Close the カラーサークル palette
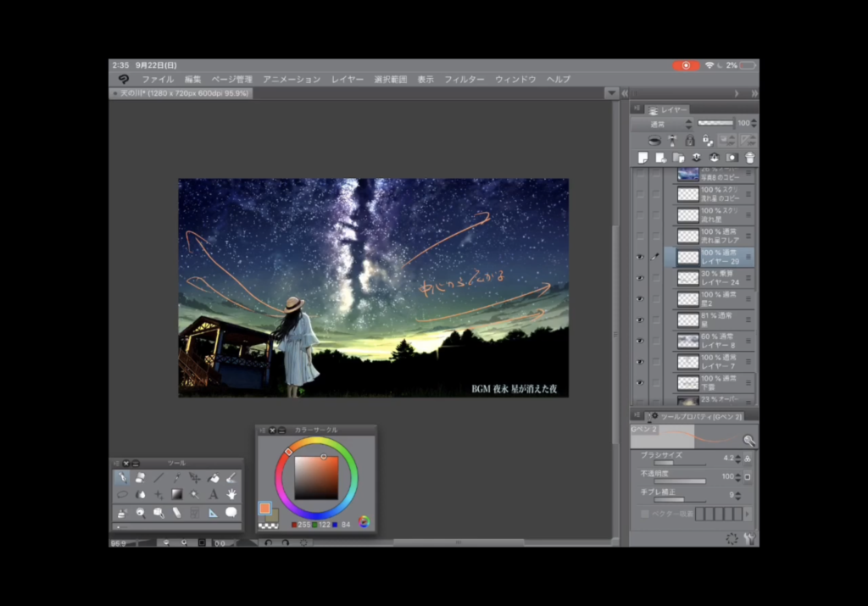 point(272,430)
